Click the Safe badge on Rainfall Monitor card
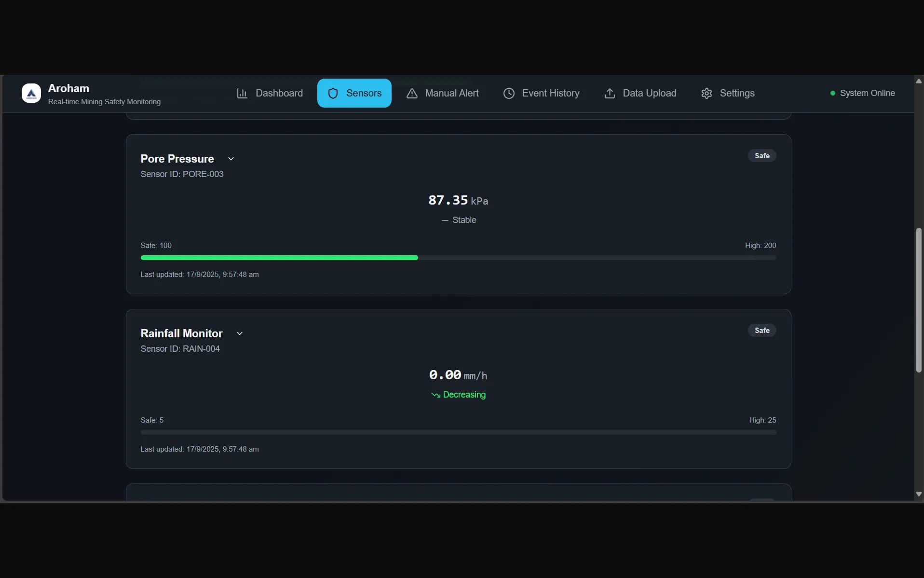Viewport: 924px width, 578px height. click(762, 330)
